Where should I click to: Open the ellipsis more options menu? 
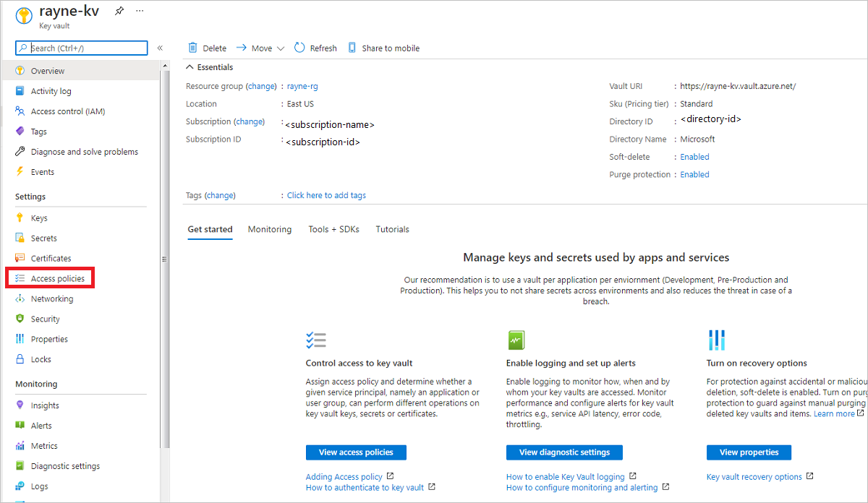[140, 12]
